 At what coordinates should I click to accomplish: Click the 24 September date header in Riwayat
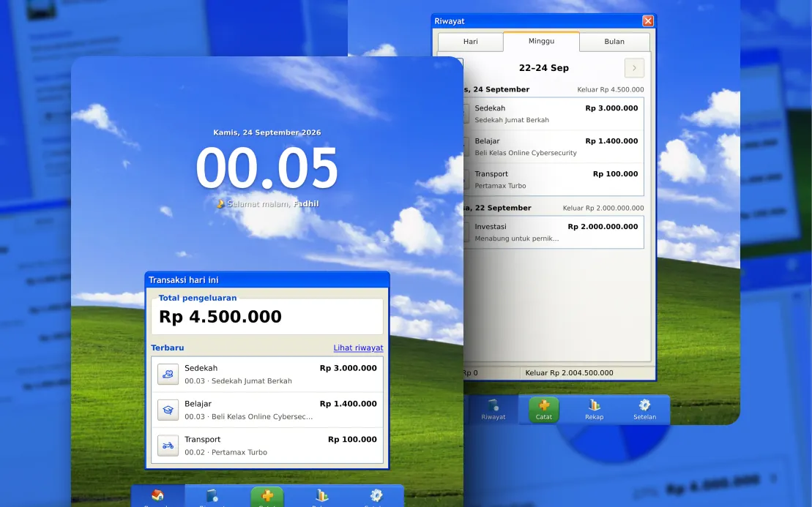pos(496,89)
